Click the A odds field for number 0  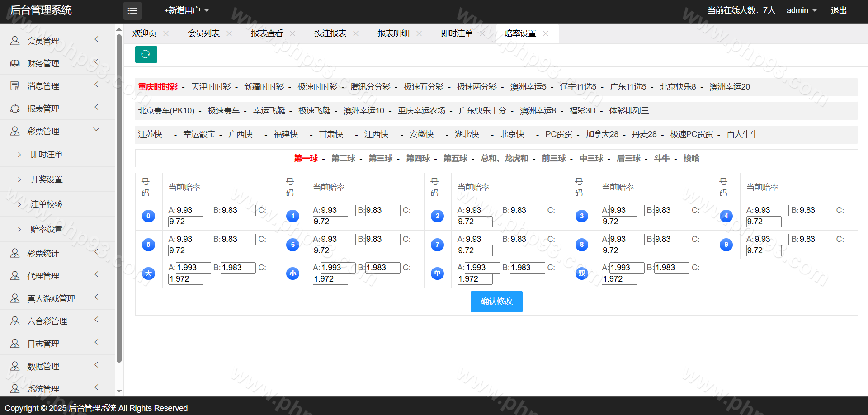[193, 210]
